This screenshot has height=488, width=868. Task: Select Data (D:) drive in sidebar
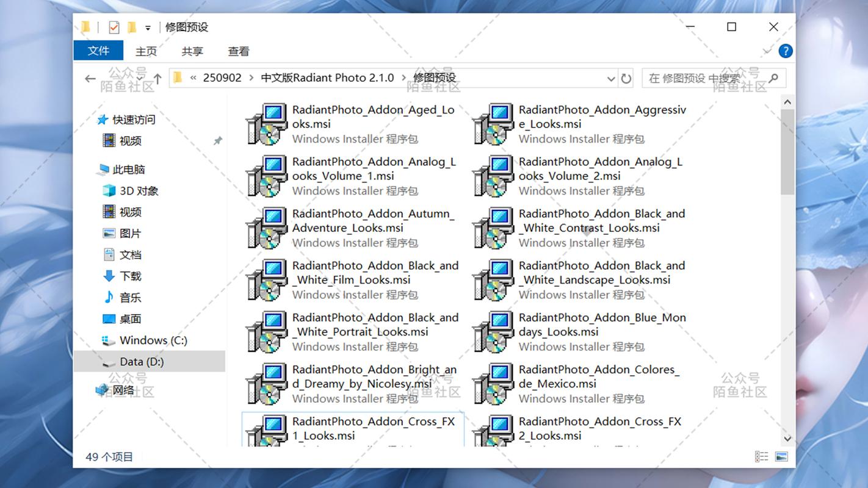[142, 362]
